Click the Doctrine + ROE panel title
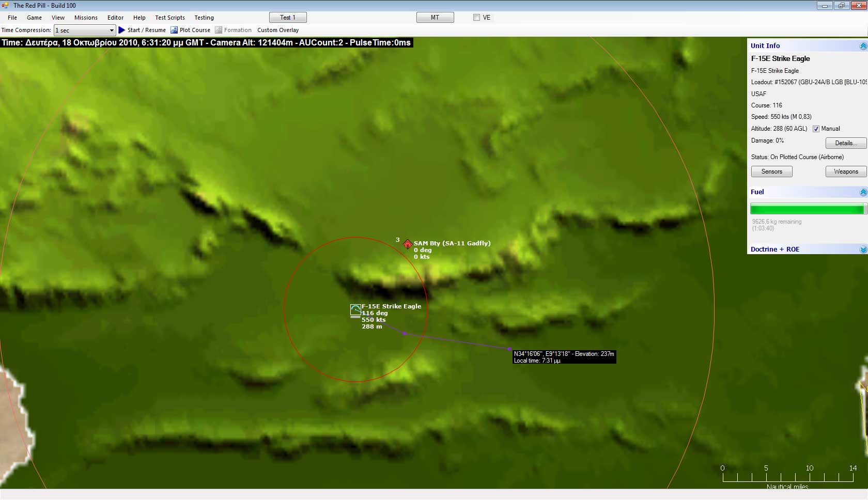868x500 pixels. [x=774, y=249]
